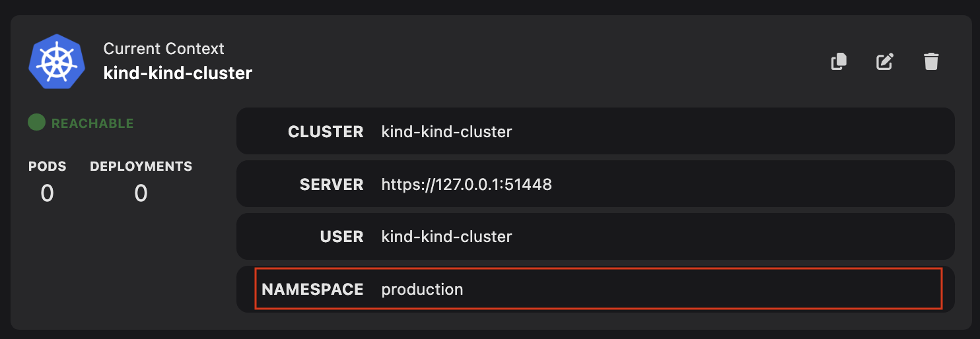The height and width of the screenshot is (339, 980).
Task: Select the namespace value production
Action: (x=422, y=289)
